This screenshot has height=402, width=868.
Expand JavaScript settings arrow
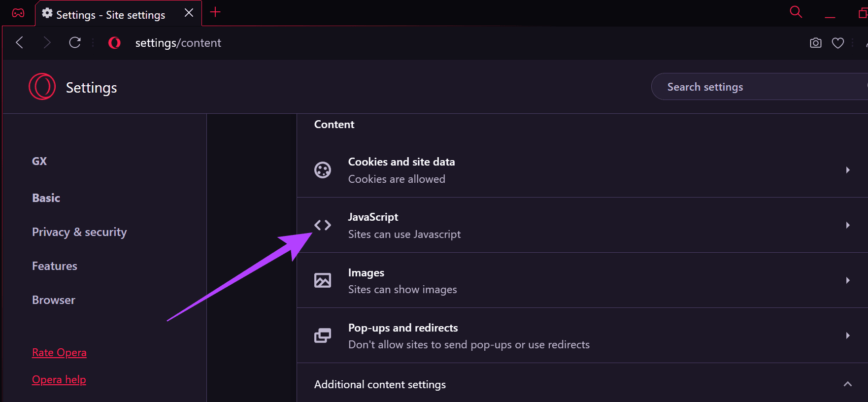[848, 225]
